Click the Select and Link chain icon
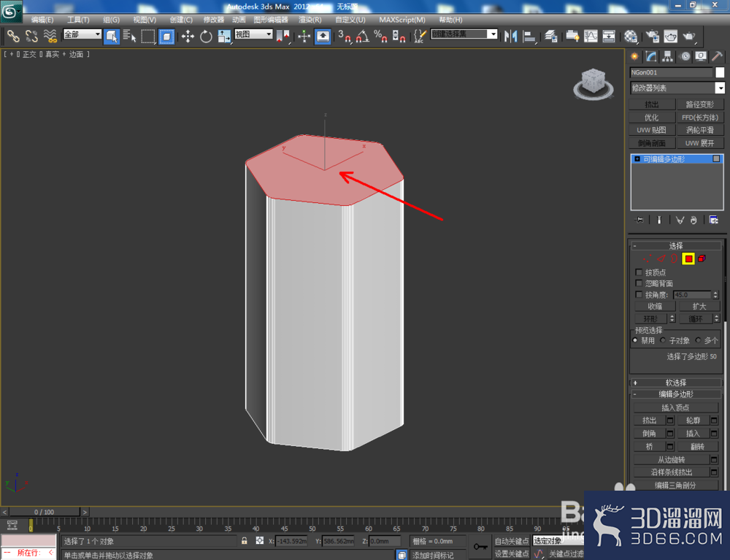Viewport: 730px width, 560px height. pyautogui.click(x=12, y=36)
